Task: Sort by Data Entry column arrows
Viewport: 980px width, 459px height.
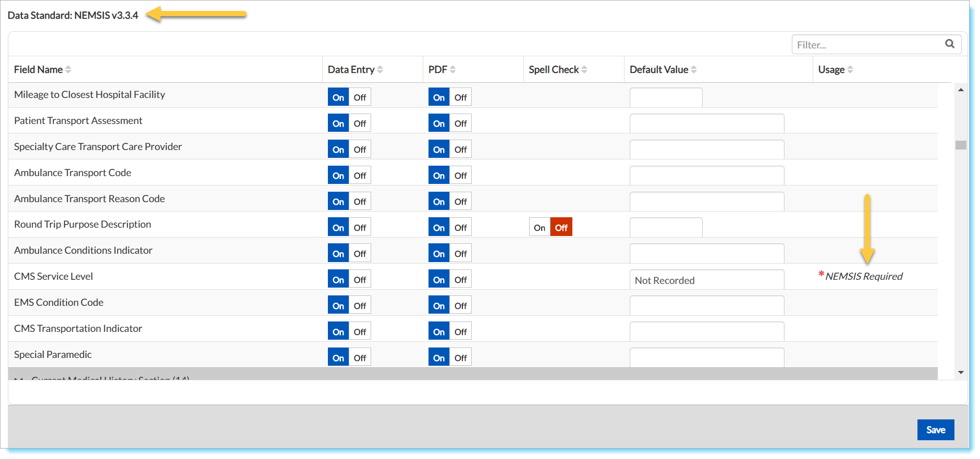Action: (x=380, y=70)
